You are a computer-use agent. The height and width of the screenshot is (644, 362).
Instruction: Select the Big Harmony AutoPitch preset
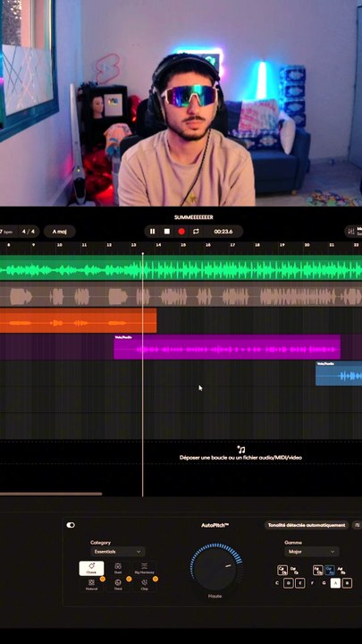point(145,569)
